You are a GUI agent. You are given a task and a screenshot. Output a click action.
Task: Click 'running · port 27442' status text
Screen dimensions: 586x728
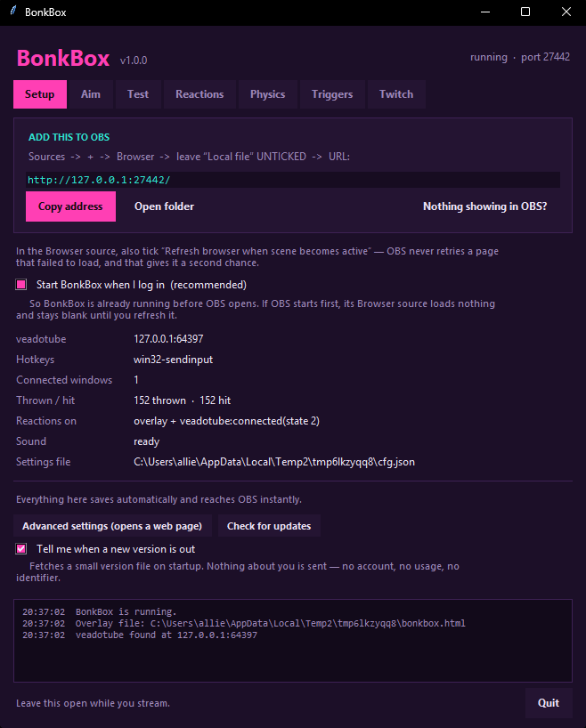(x=520, y=57)
